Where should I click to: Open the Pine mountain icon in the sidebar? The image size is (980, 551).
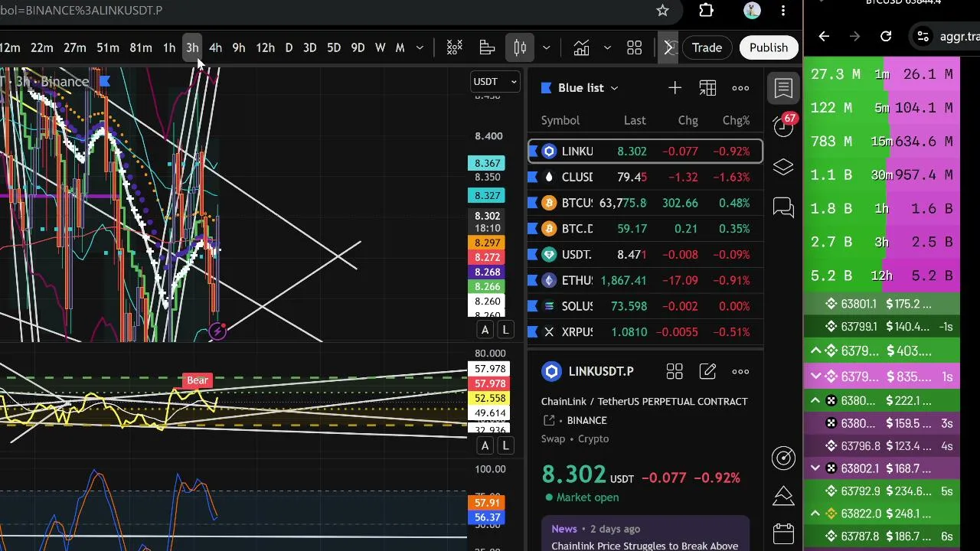tap(783, 495)
